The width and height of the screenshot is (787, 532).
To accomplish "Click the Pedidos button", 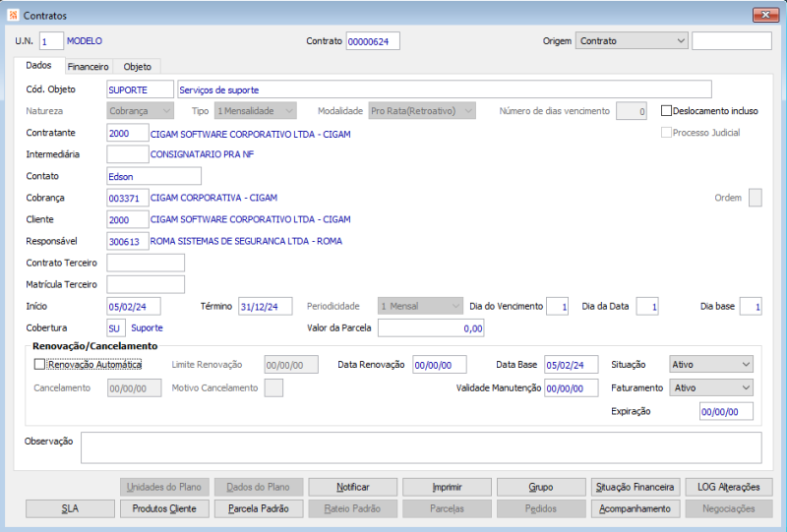I will (541, 509).
